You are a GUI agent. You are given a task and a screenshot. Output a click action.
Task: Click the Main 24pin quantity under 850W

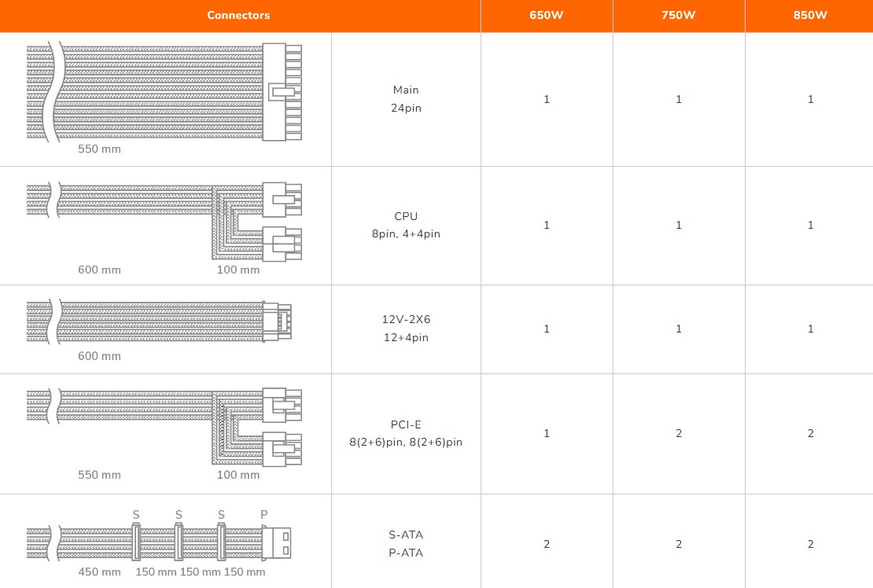coord(810,99)
